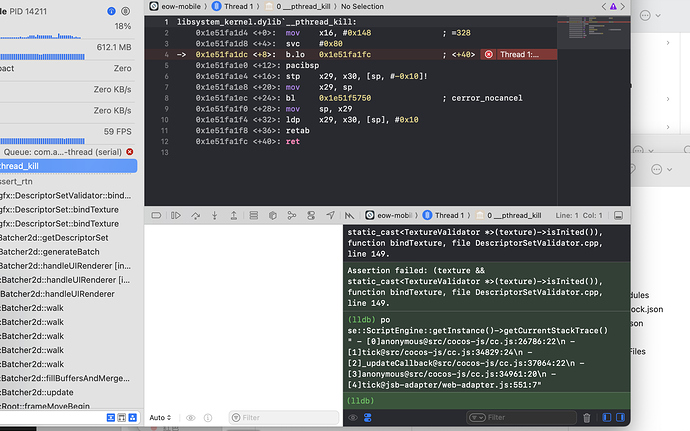This screenshot has height=431, width=690.
Task: Toggle the third blue navigator filter button
Action: (132, 417)
